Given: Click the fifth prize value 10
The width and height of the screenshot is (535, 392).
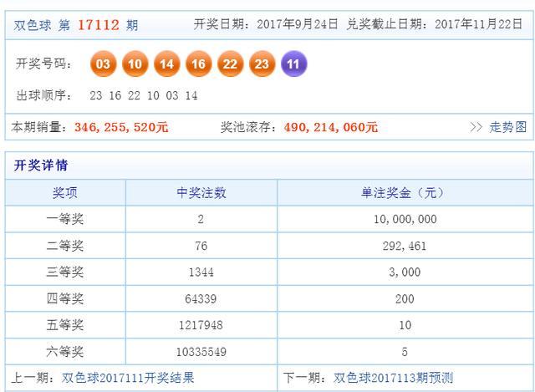Looking at the screenshot, I should (x=405, y=325).
